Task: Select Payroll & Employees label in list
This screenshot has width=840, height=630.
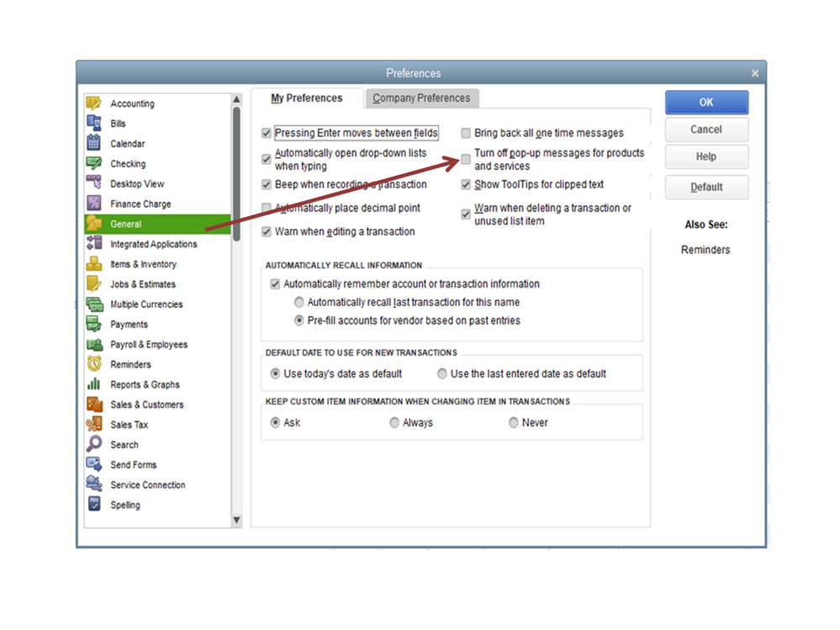Action: [149, 345]
